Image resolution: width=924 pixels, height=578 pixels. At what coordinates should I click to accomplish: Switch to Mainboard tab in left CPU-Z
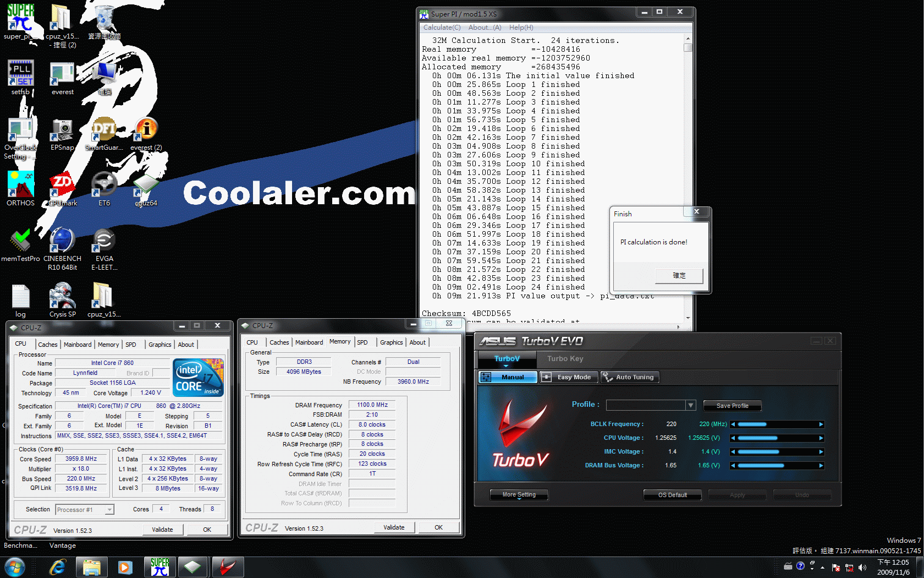pyautogui.click(x=78, y=345)
